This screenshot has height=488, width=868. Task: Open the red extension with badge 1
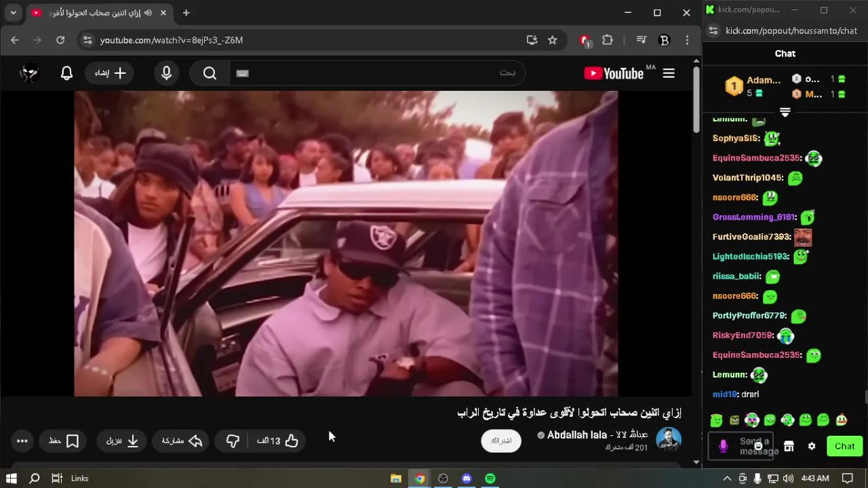tap(586, 41)
